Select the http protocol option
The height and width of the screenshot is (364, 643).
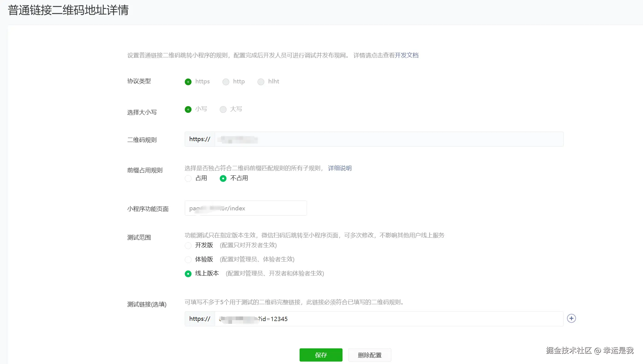226,82
